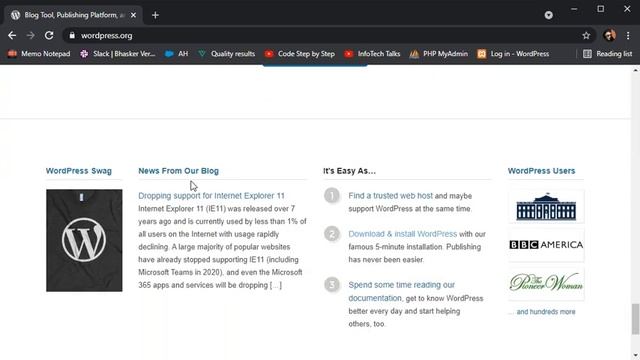
Task: Click the page vertical scrollbar thumb
Action: [x=635, y=319]
